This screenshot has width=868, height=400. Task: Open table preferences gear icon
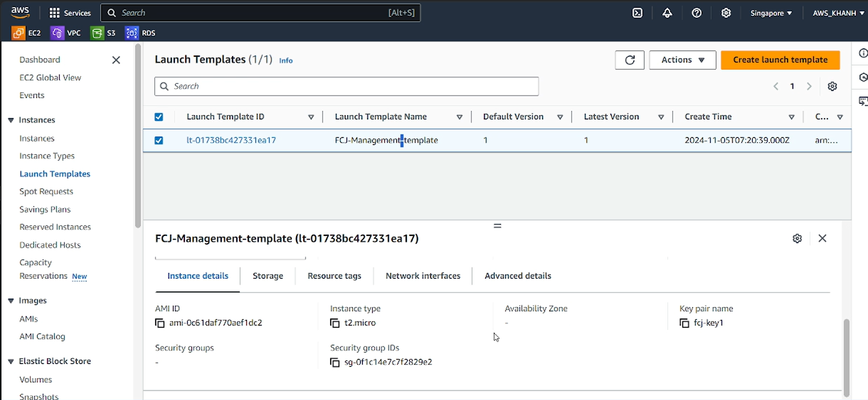pos(832,86)
